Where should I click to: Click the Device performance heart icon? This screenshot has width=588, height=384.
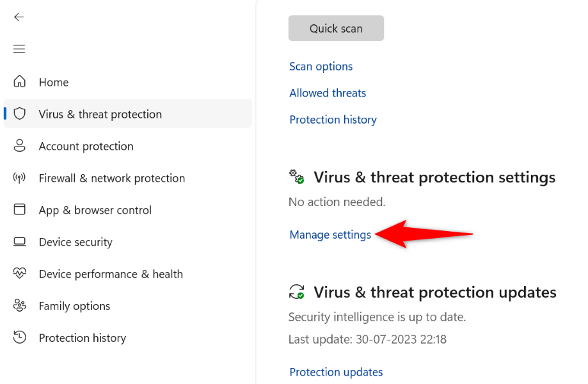pos(20,274)
